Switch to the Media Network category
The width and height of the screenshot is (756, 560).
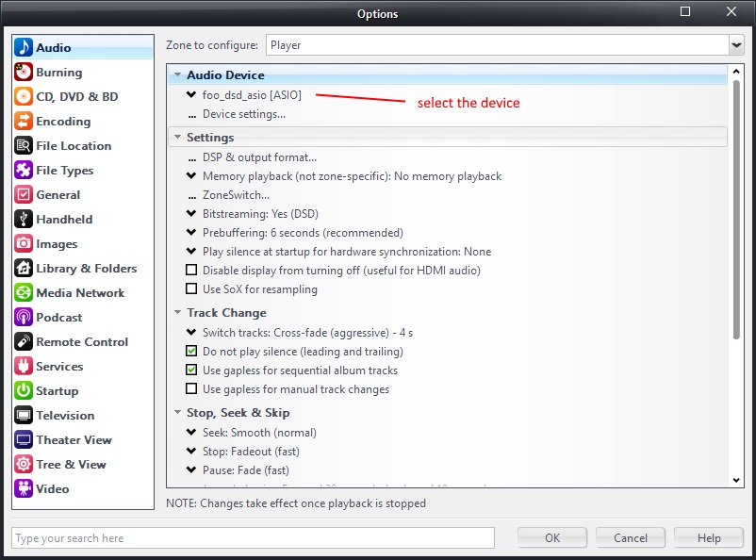pyautogui.click(x=80, y=293)
